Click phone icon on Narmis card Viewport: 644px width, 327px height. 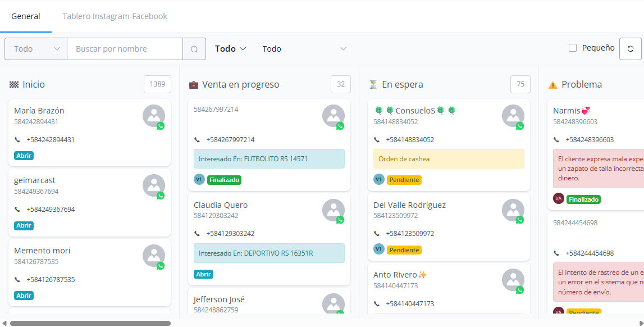pos(556,140)
